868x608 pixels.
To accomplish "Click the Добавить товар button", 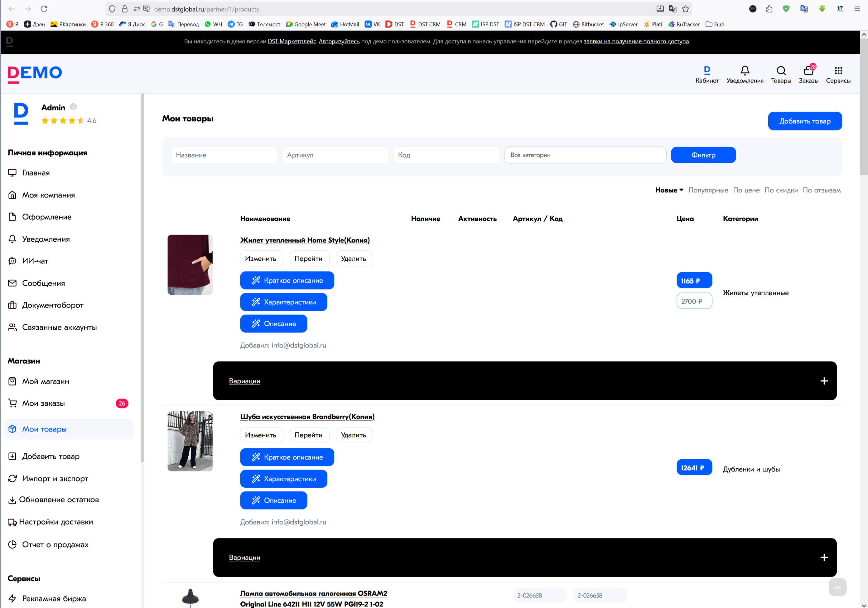I will coord(804,121).
